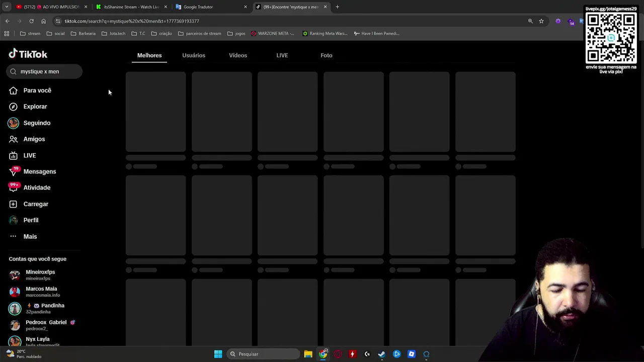Open Ranking Meta Warz bookmark
The image size is (644, 362).
[x=325, y=34]
